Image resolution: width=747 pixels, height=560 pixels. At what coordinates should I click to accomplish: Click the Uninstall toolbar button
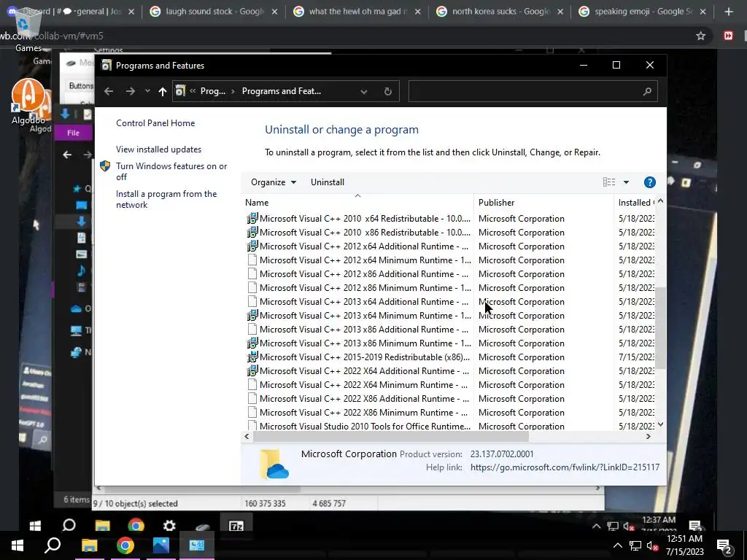328,182
